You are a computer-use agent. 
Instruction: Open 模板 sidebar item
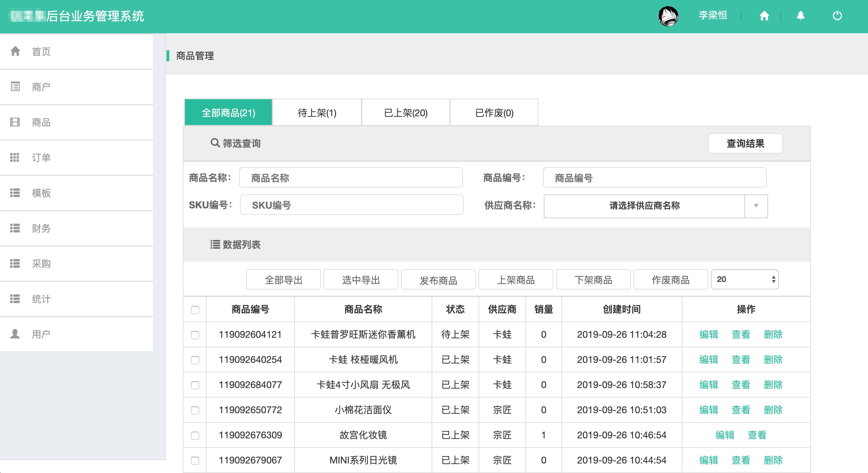click(x=76, y=193)
